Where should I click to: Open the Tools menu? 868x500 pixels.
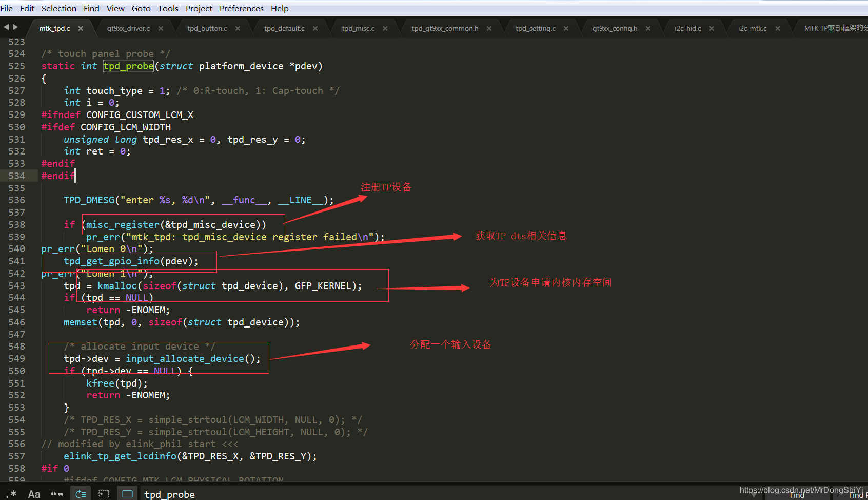[x=168, y=8]
